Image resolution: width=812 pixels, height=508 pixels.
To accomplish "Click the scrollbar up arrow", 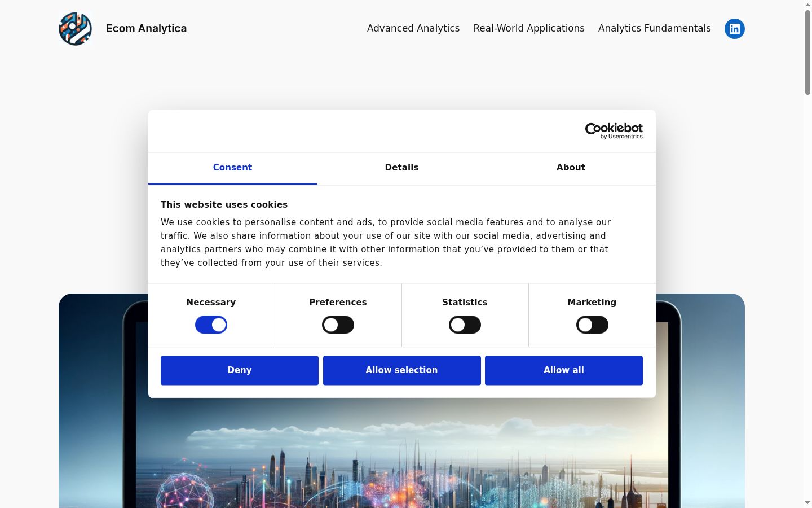I will point(807,5).
